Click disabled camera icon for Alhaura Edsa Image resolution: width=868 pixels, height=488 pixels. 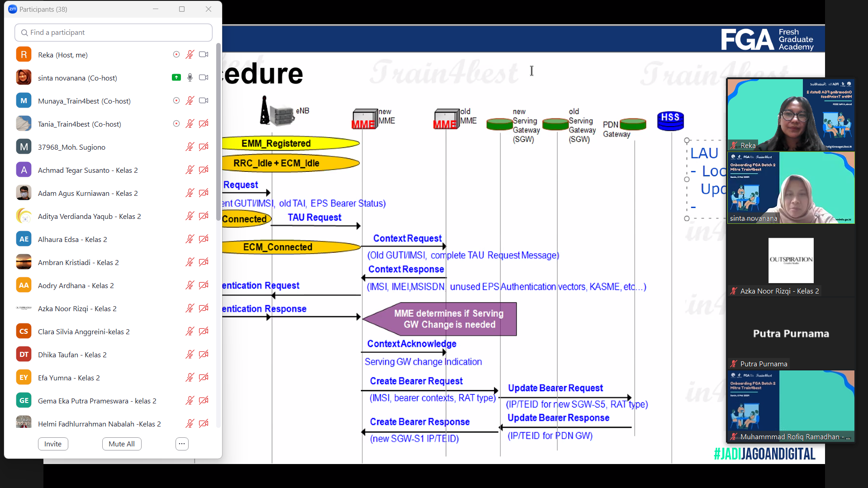click(x=204, y=239)
